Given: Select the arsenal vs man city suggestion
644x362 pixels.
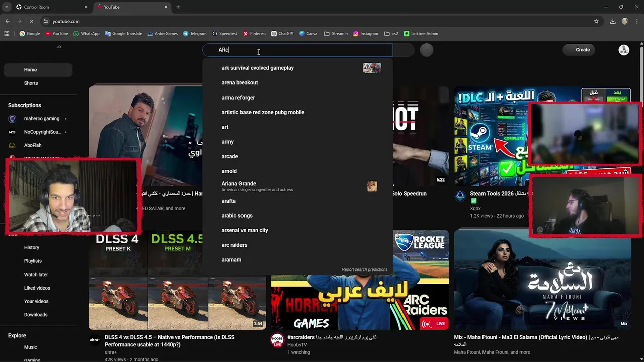Looking at the screenshot, I should tap(297, 230).
